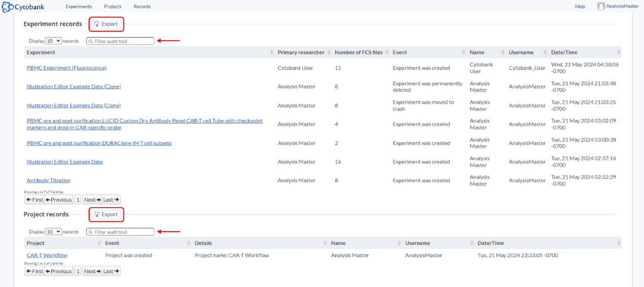Export the Experiment records
644x287 pixels.
click(107, 24)
